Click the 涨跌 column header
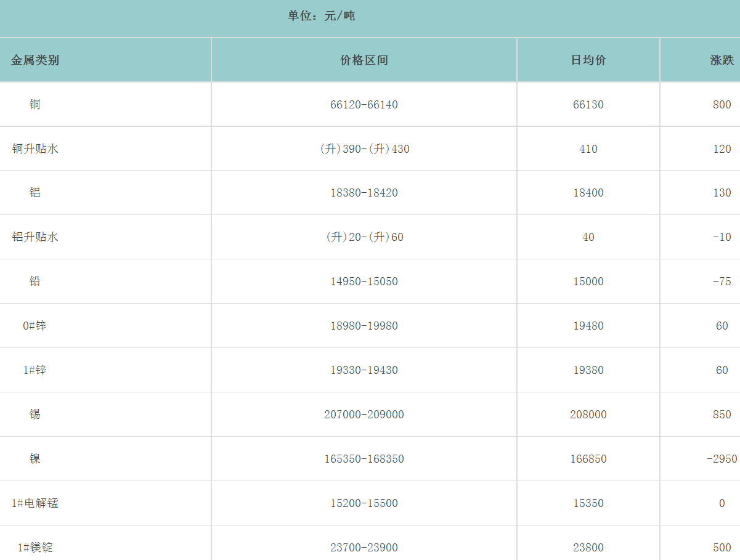This screenshot has width=740, height=560. coord(722,60)
